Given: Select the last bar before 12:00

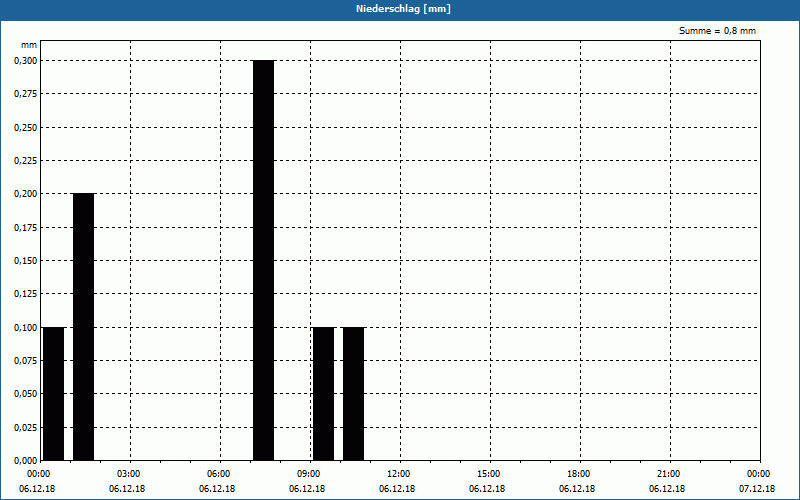Looking at the screenshot, I should coord(354,394).
